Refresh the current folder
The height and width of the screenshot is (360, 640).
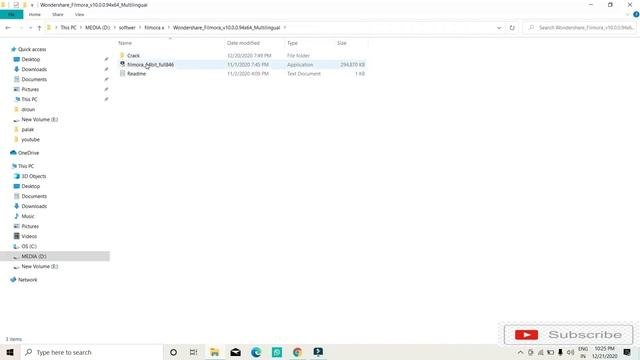click(x=512, y=28)
